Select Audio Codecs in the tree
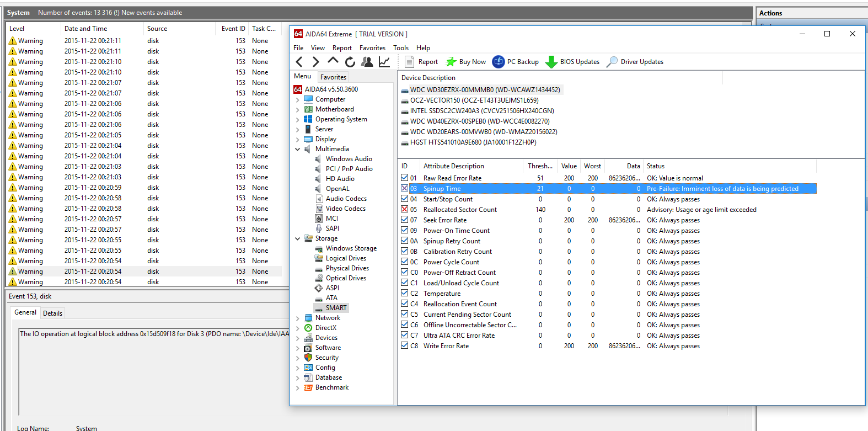This screenshot has width=868, height=431. tap(346, 199)
